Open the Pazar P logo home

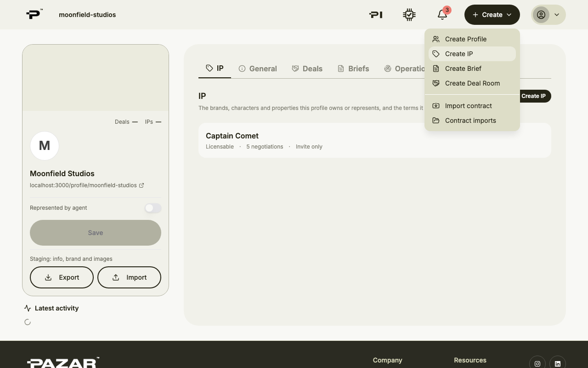coord(34,14)
